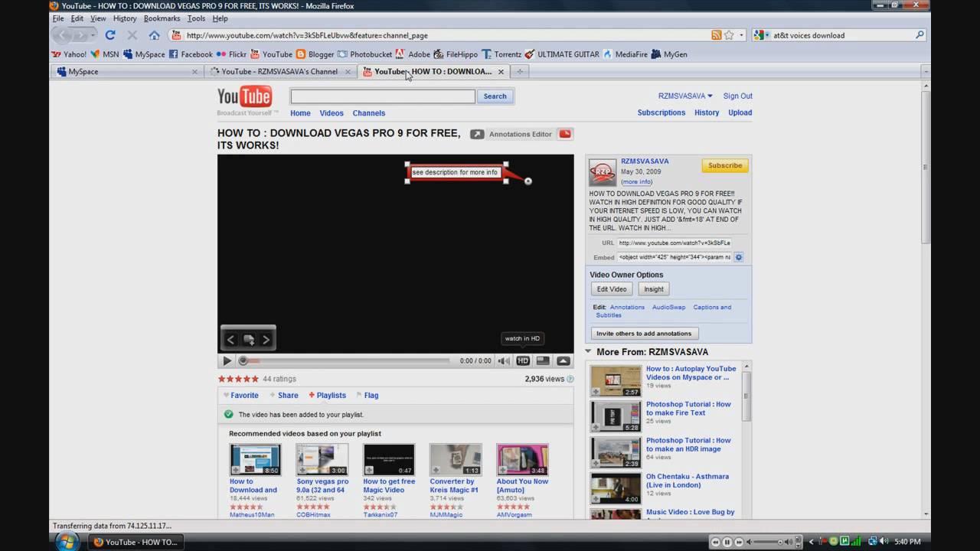Open the History menu
980x551 pixels.
pos(125,18)
